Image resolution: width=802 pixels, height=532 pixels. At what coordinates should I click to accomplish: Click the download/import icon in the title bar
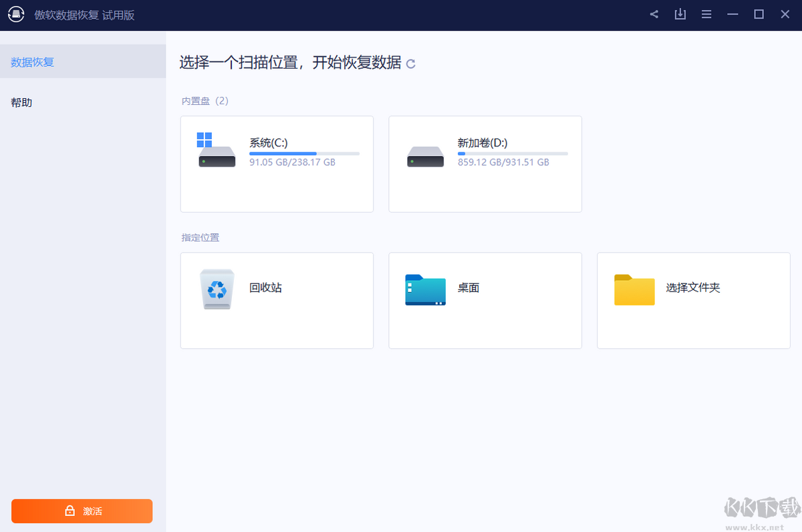pyautogui.click(x=680, y=15)
